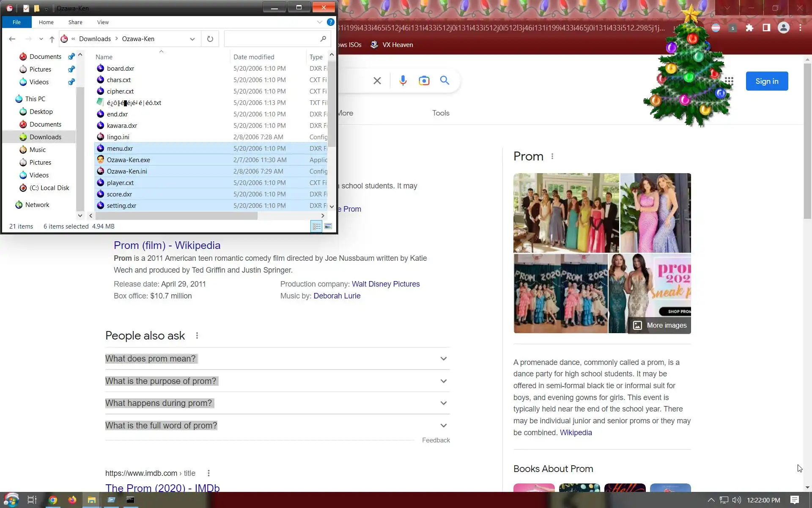Viewport: 812px width, 508px height.
Task: Open the Share ribbon tab
Action: (75, 22)
